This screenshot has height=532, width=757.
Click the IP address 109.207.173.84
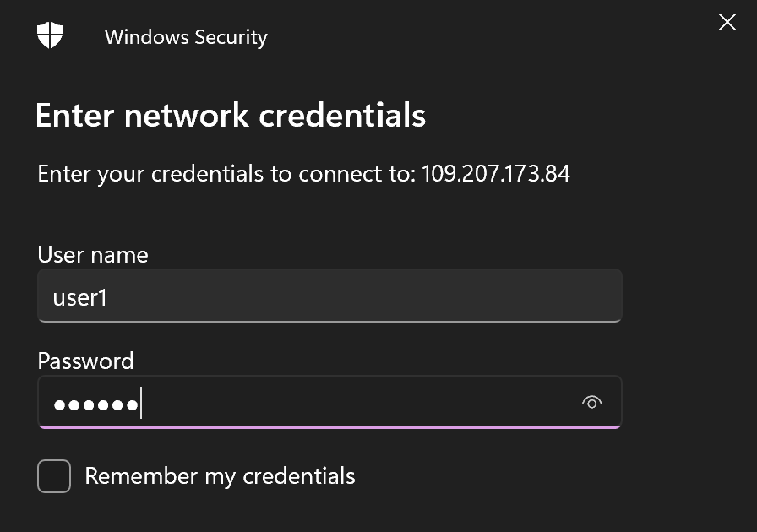495,173
